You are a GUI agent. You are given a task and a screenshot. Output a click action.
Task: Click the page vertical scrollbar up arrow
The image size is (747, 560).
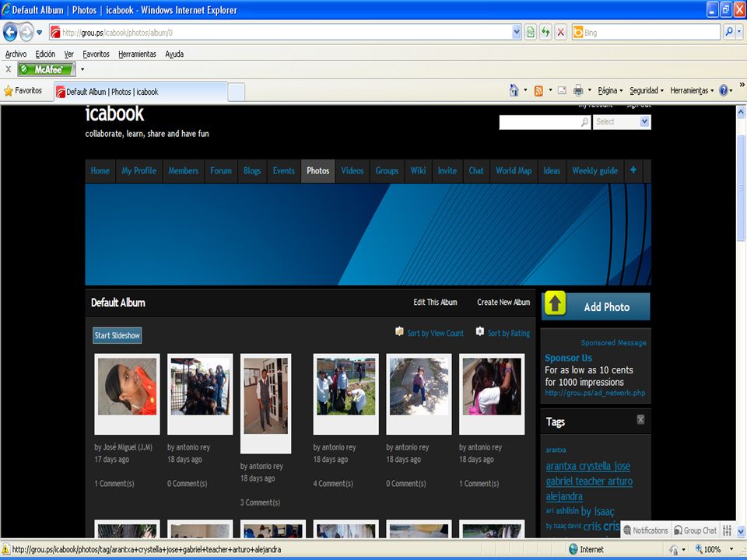tap(741, 112)
